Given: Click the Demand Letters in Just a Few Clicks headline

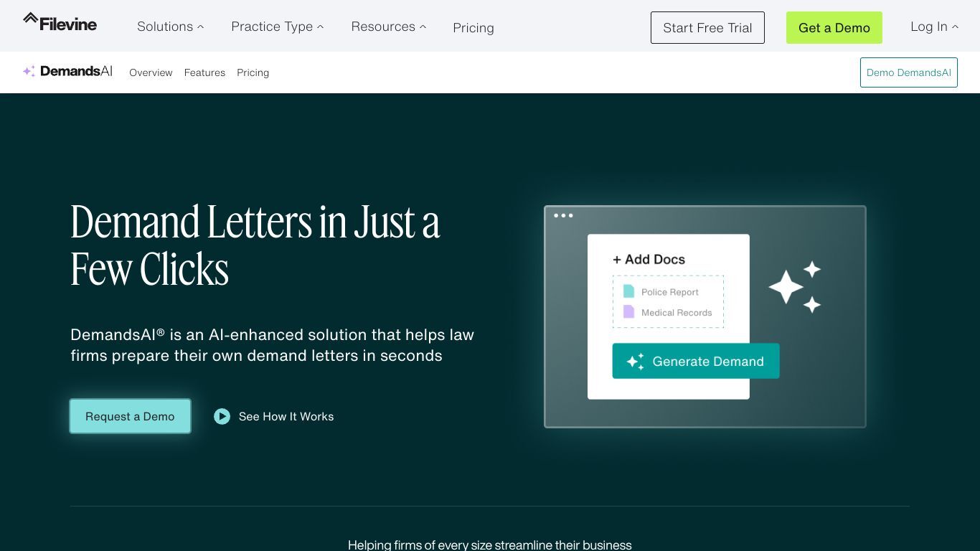Looking at the screenshot, I should pos(255,245).
